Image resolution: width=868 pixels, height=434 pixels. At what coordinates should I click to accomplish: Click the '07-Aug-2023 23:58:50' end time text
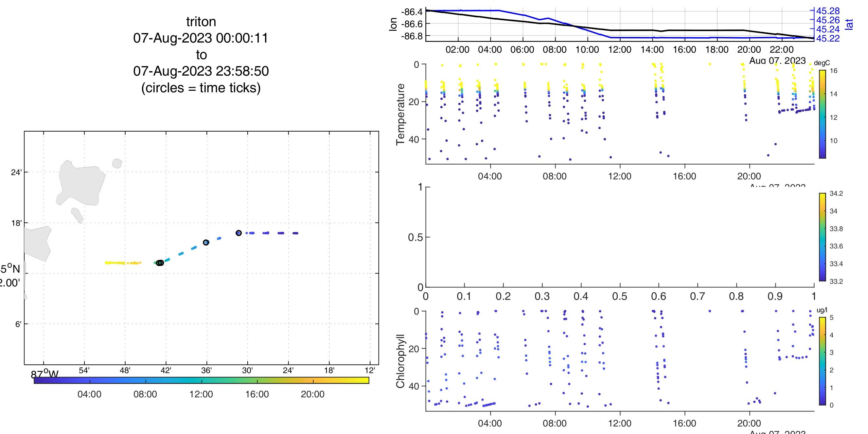(201, 71)
